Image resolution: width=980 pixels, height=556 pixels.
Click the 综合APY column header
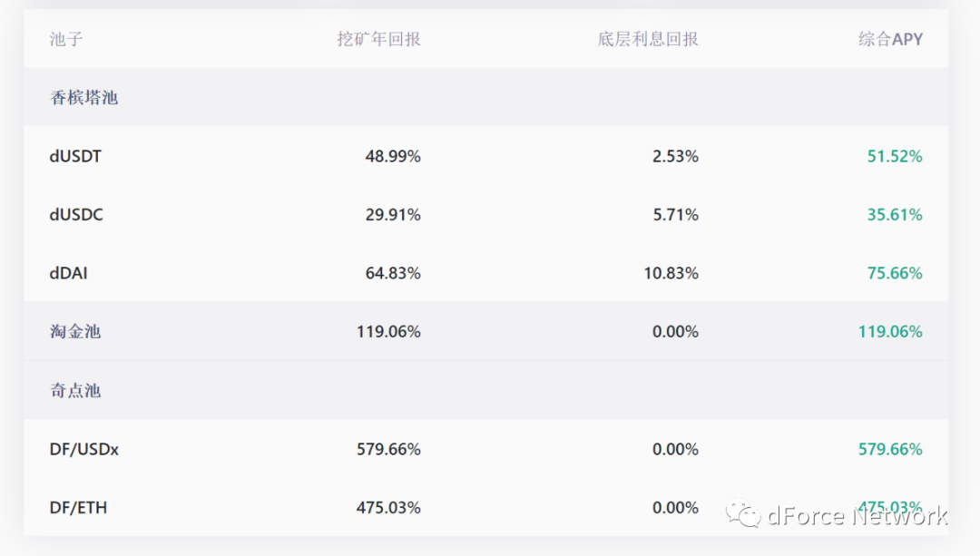pyautogui.click(x=890, y=39)
